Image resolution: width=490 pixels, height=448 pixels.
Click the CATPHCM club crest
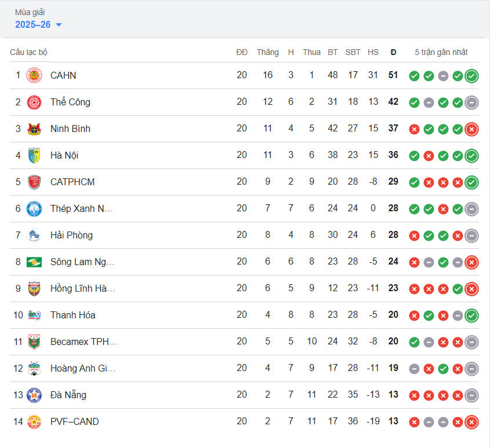(34, 182)
